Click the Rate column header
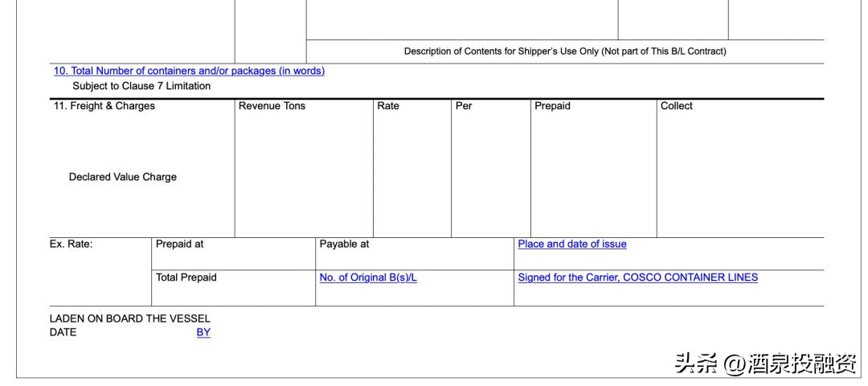 [x=388, y=106]
